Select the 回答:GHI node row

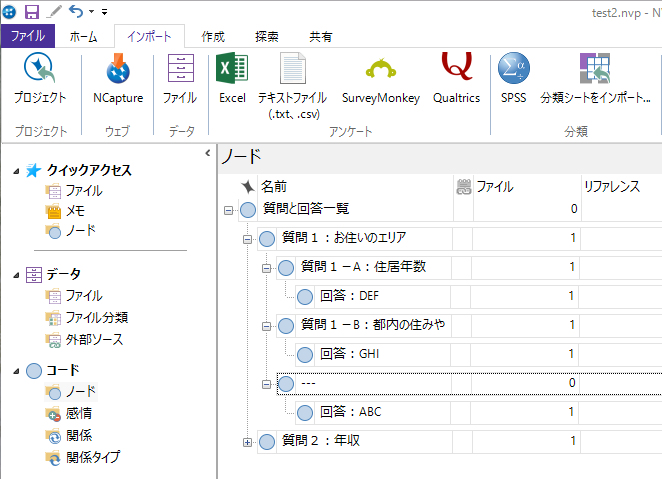tap(349, 354)
